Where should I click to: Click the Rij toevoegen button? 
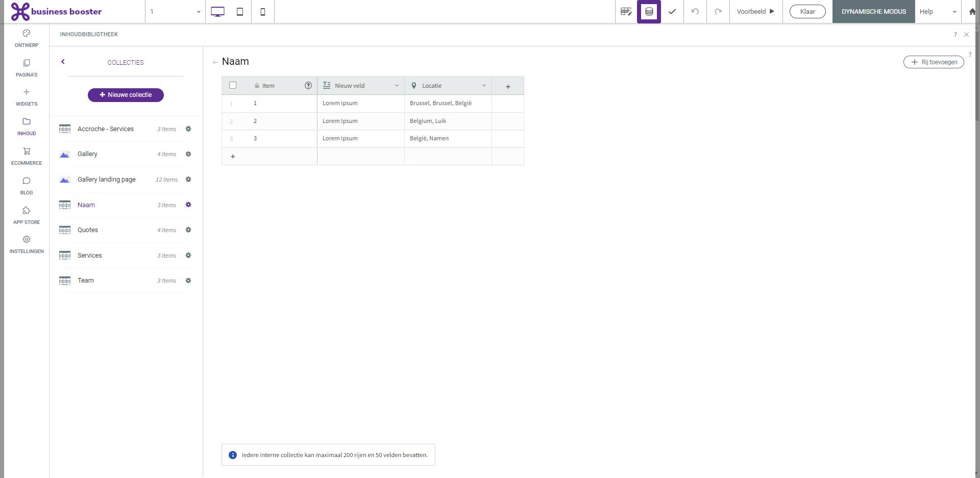(934, 62)
